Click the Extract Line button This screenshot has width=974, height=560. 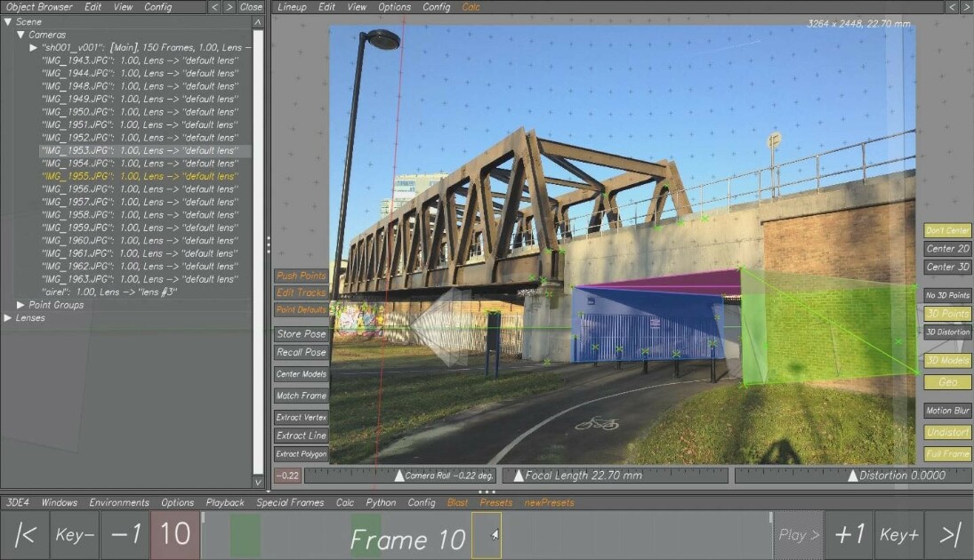click(302, 436)
